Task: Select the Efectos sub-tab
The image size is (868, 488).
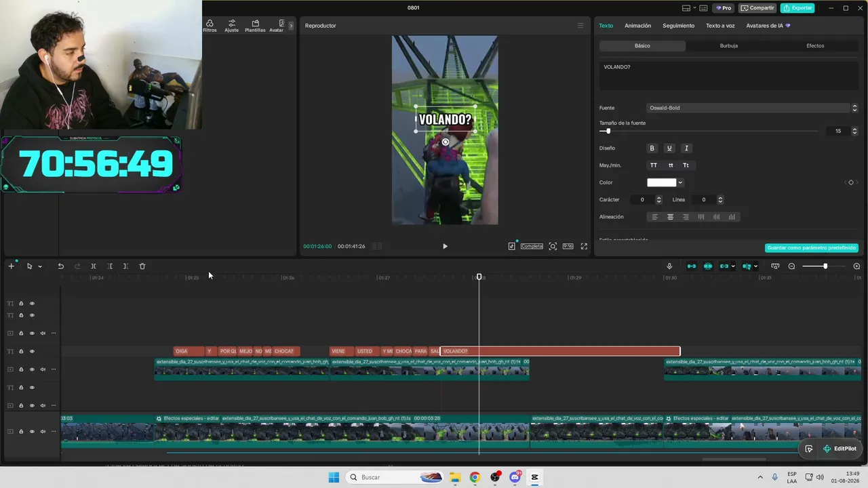Action: pos(815,45)
